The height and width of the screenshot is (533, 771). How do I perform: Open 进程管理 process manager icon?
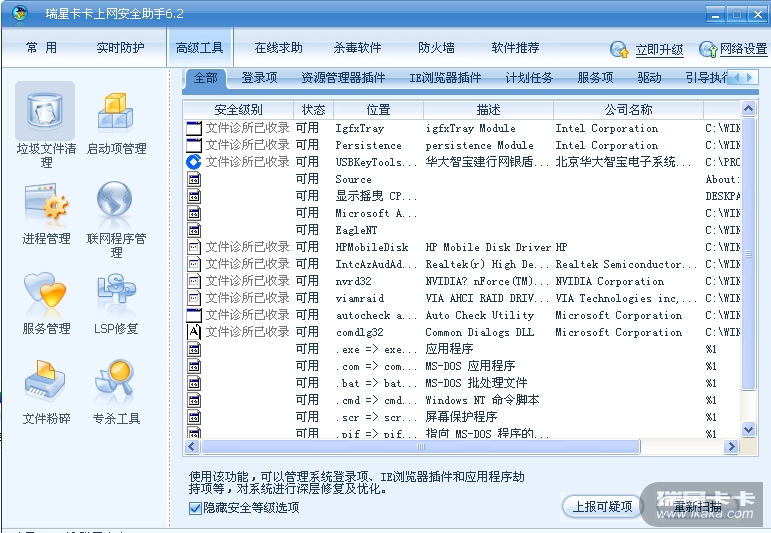(46, 203)
